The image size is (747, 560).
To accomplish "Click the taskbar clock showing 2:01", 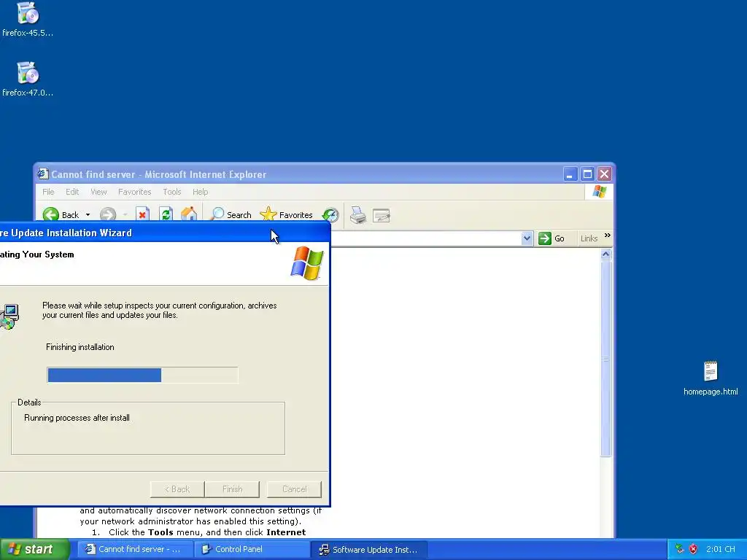I will pos(720,549).
